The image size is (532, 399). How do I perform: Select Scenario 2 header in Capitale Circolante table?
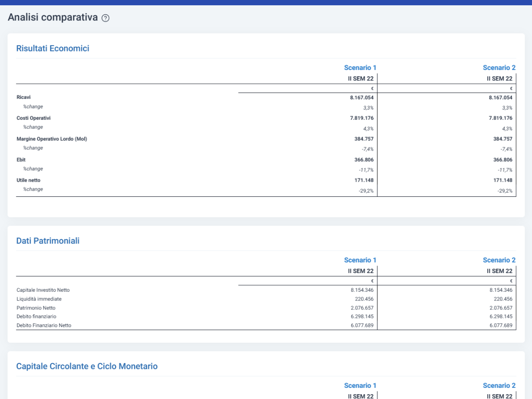point(499,386)
